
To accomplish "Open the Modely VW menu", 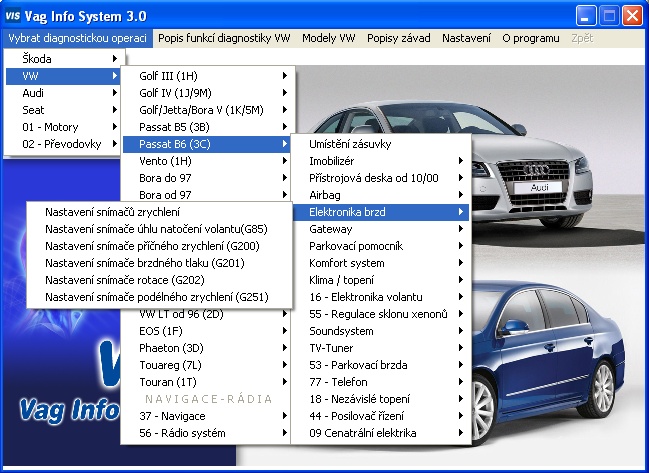I will click(329, 38).
